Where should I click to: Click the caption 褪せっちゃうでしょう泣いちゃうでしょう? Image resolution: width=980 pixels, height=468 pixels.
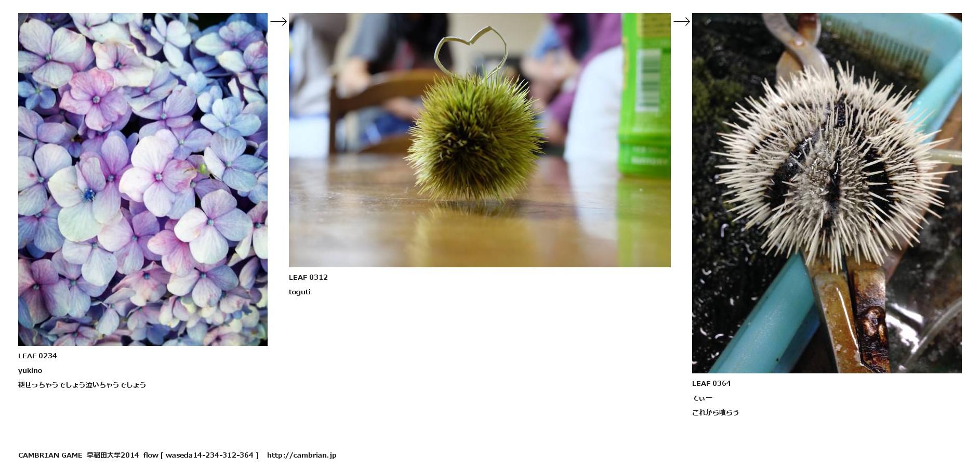(x=82, y=385)
